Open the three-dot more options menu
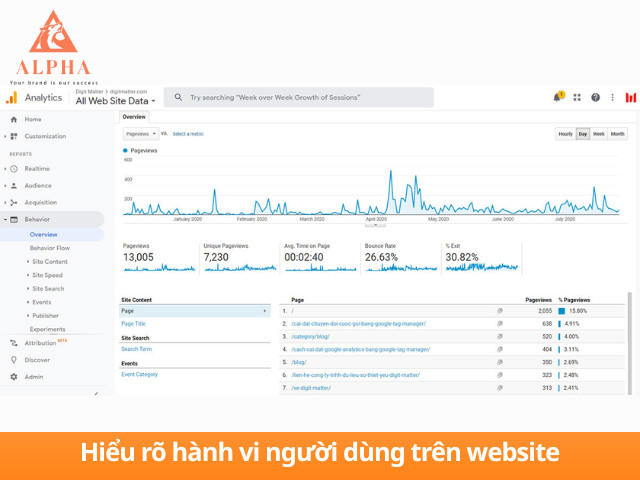The height and width of the screenshot is (480, 640). coord(612,97)
